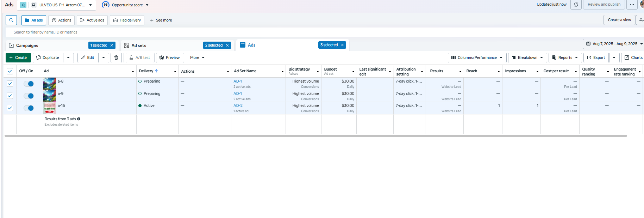Open the Ad column header dropdown arrow
The image size is (644, 218).
(133, 71)
